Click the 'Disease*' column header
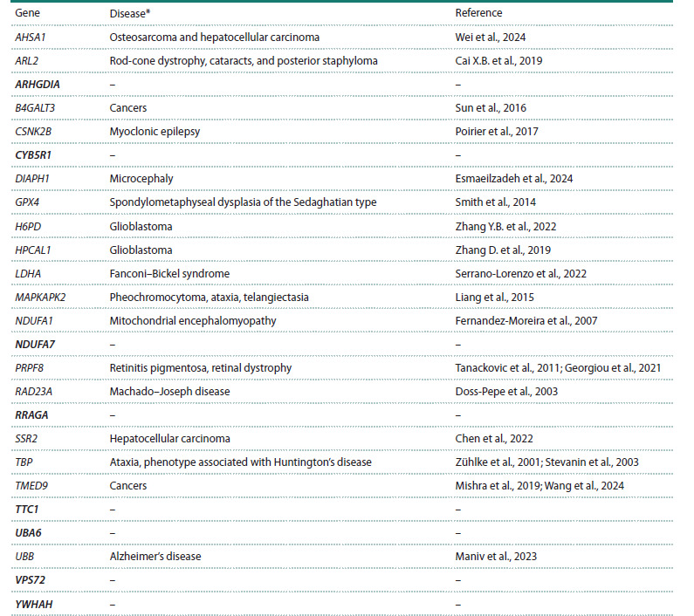The image size is (694, 616). click(x=130, y=13)
